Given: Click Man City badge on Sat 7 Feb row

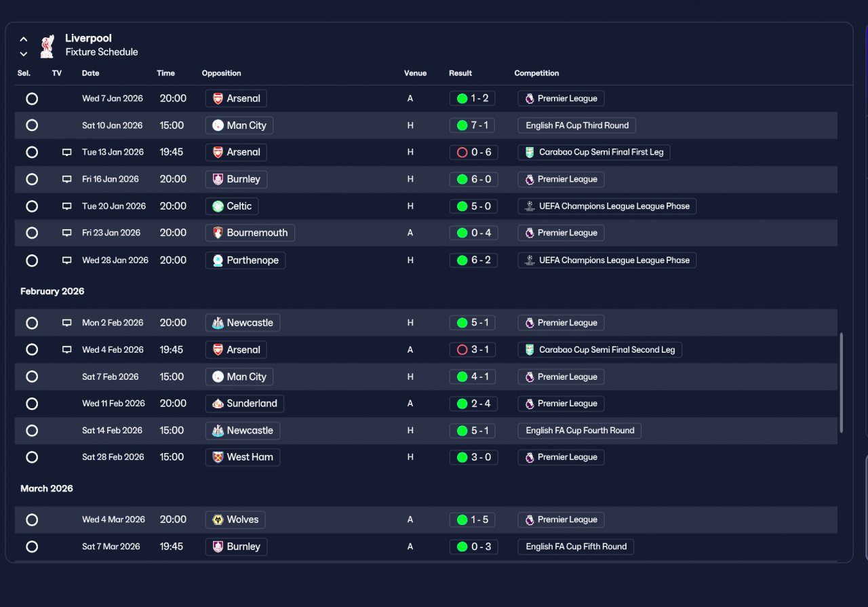Looking at the screenshot, I should coord(218,377).
